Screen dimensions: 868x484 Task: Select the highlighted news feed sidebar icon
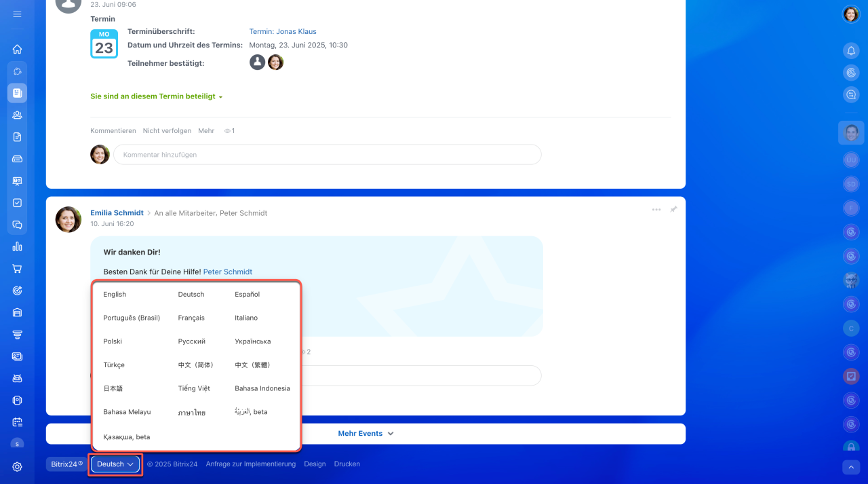coord(17,92)
